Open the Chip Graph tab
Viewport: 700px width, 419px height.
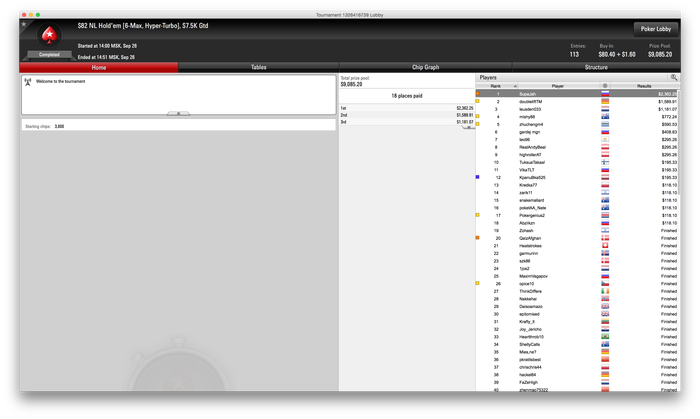click(425, 67)
